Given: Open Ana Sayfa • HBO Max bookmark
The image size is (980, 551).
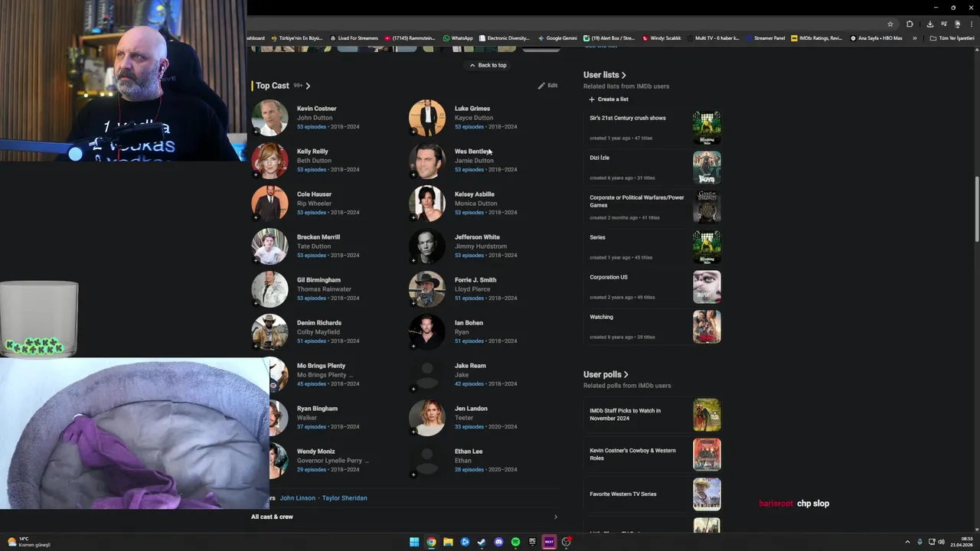Looking at the screenshot, I should click(877, 37).
